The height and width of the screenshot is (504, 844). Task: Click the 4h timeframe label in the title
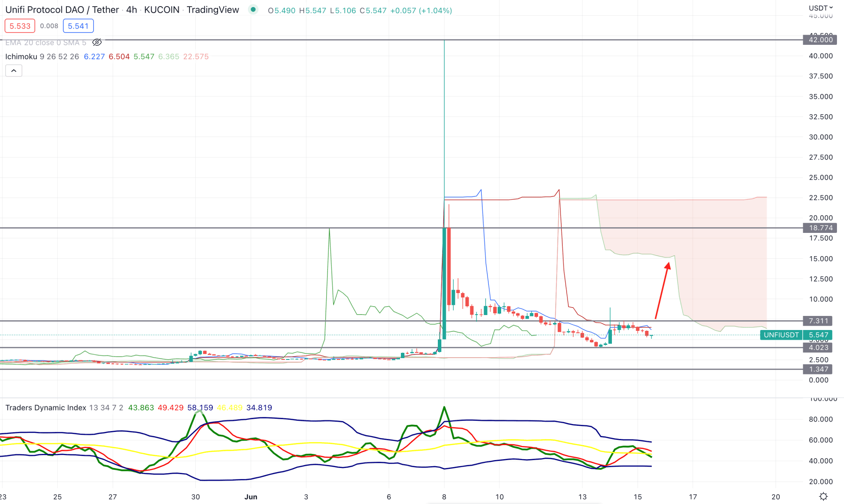(x=131, y=10)
